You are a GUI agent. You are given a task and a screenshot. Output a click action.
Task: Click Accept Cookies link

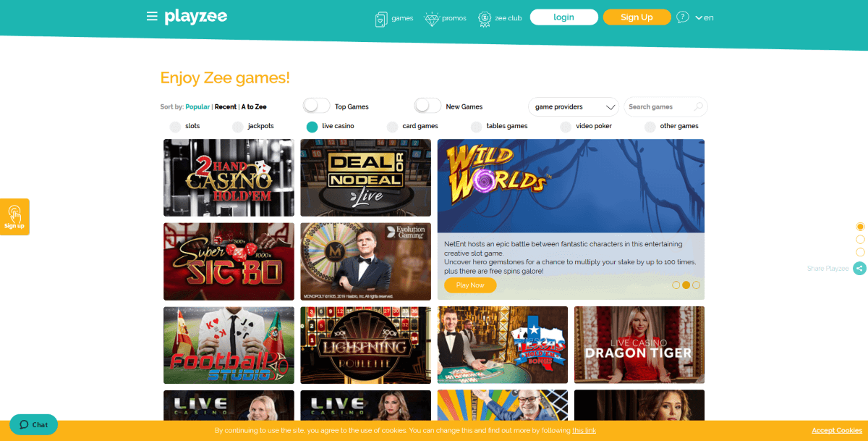tap(837, 430)
